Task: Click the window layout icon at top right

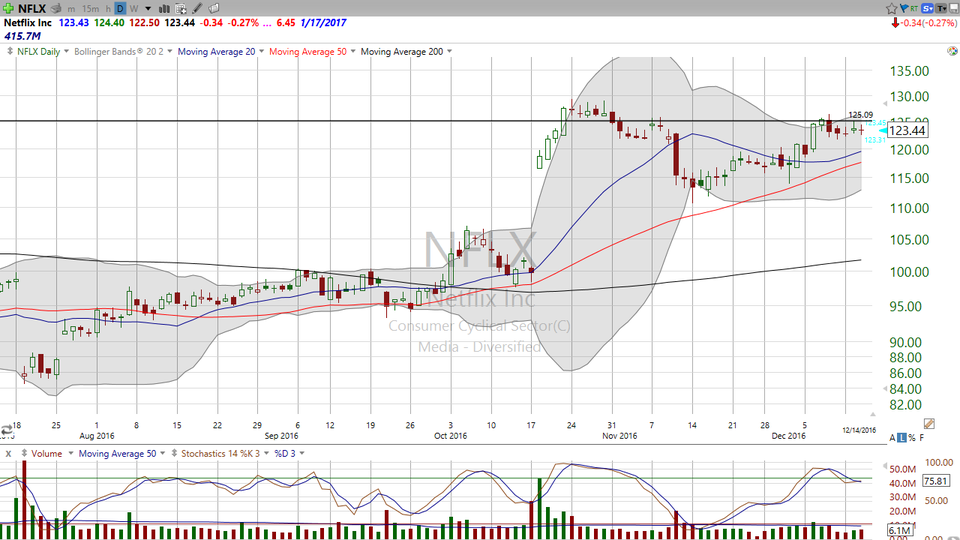Action: click(953, 8)
